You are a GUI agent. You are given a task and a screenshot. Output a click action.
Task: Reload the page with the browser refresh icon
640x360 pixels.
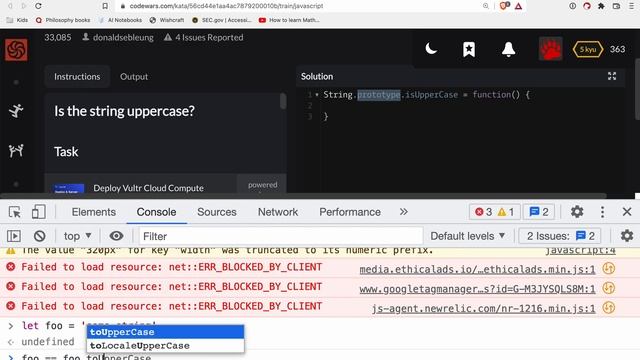pyautogui.click(x=38, y=6)
